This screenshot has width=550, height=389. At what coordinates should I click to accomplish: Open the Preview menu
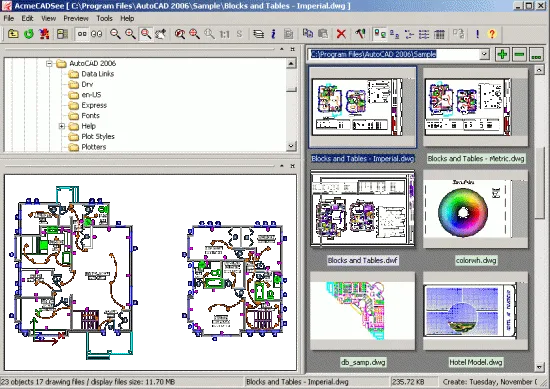pos(76,18)
